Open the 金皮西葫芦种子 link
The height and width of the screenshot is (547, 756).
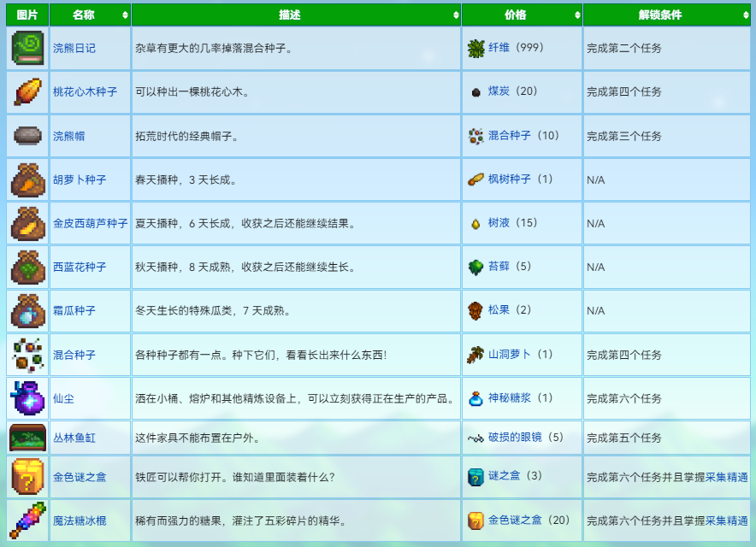coord(90,223)
